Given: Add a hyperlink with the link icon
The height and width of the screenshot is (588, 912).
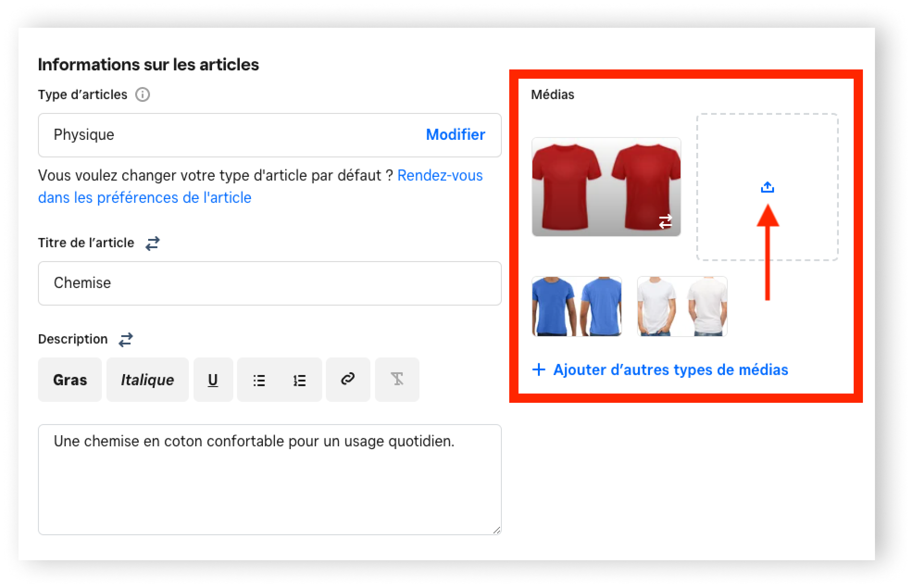Looking at the screenshot, I should pos(348,379).
